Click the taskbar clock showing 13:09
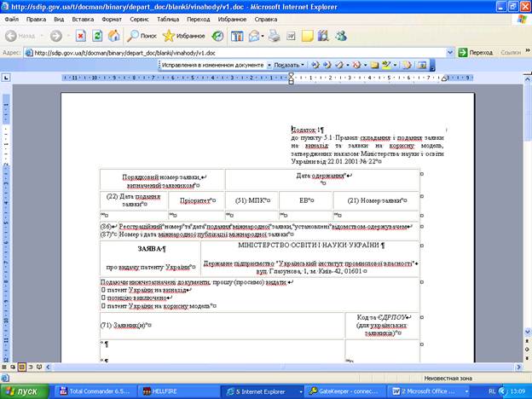Viewport: 532px width, 399px height. point(517,391)
